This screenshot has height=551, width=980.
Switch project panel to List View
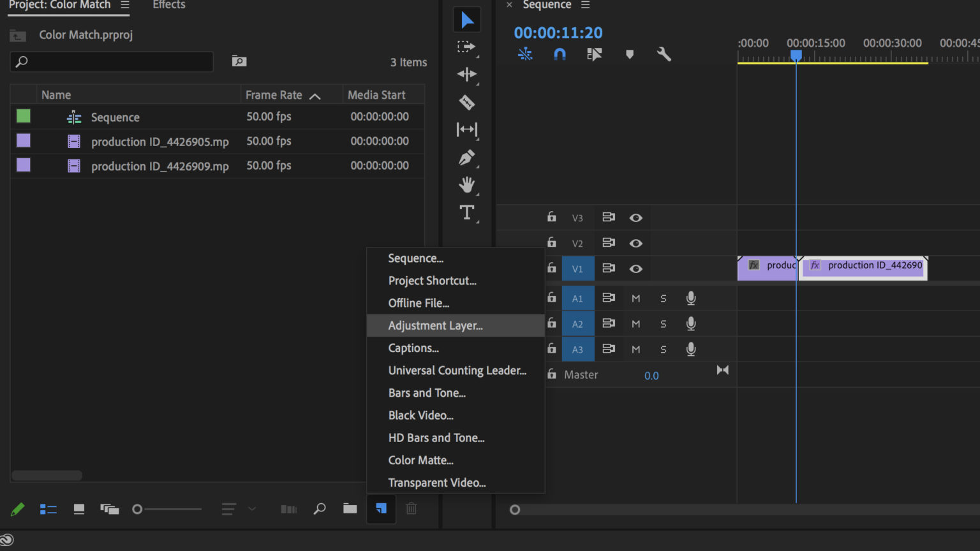48,509
